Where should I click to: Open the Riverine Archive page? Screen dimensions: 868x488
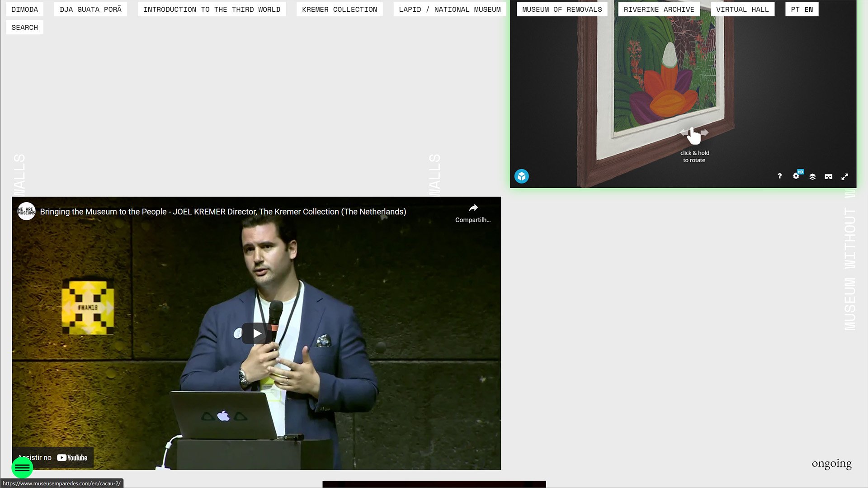click(659, 9)
